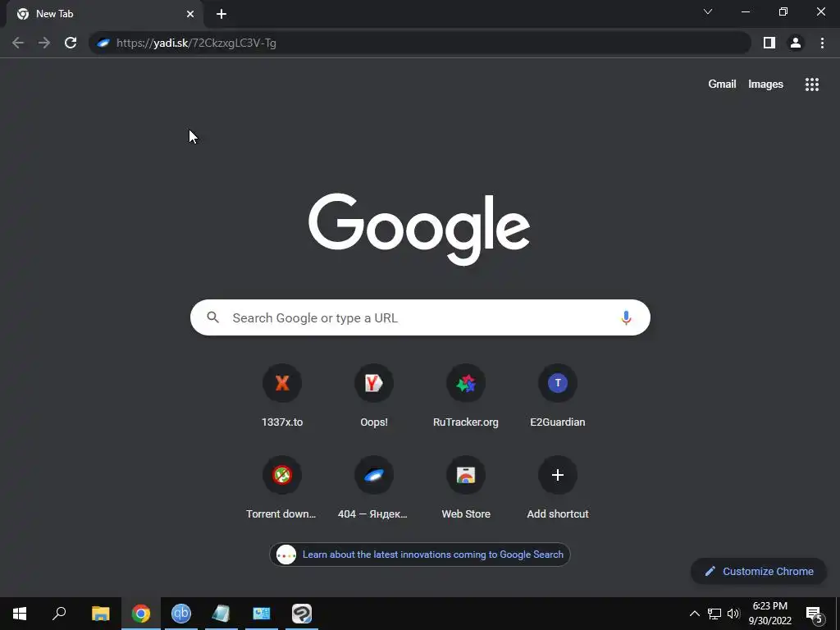This screenshot has width=840, height=630.
Task: Open the 1337x.to shortcut
Action: pos(282,395)
